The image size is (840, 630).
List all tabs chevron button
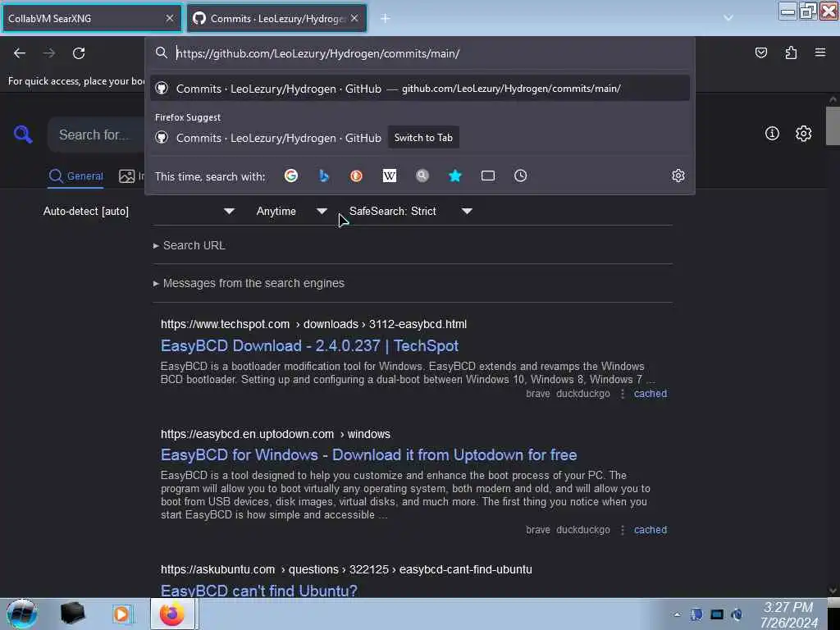click(x=728, y=18)
